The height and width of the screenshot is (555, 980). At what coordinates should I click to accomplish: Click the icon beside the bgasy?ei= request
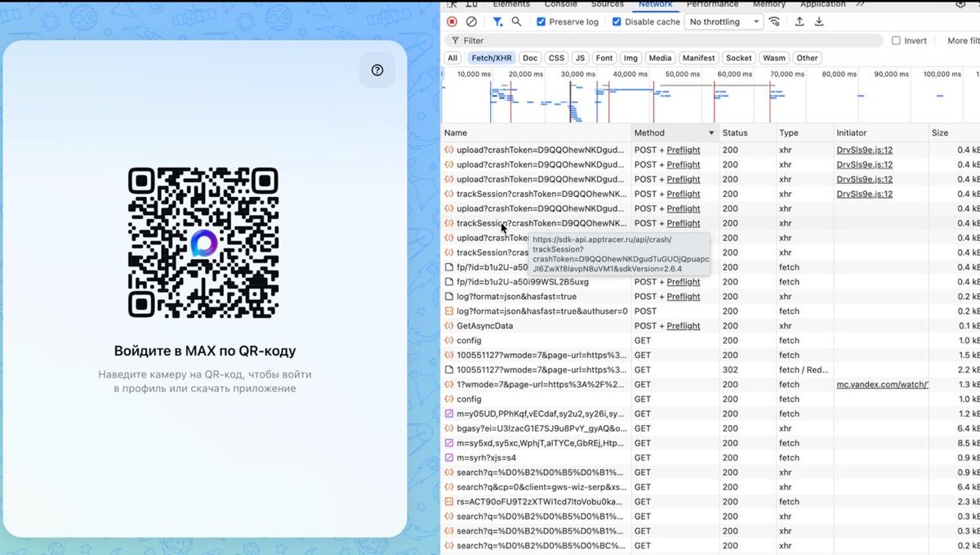pos(448,428)
